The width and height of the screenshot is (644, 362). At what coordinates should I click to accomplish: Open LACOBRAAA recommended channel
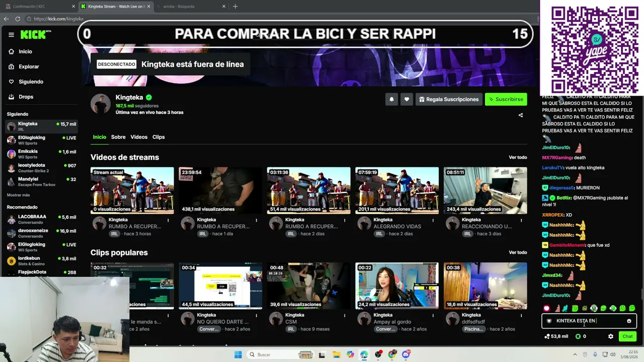point(41,219)
